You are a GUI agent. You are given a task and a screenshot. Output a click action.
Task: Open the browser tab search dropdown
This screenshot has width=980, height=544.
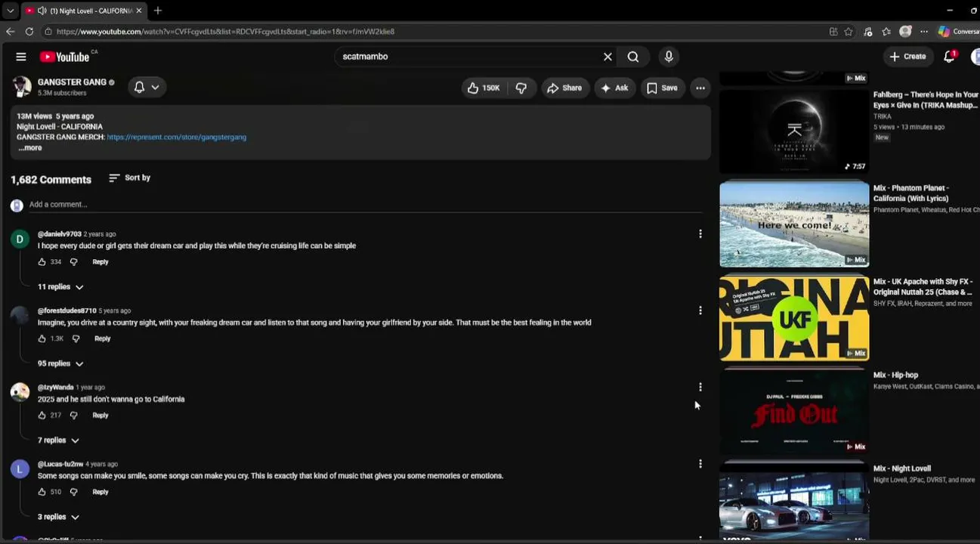[x=10, y=11]
